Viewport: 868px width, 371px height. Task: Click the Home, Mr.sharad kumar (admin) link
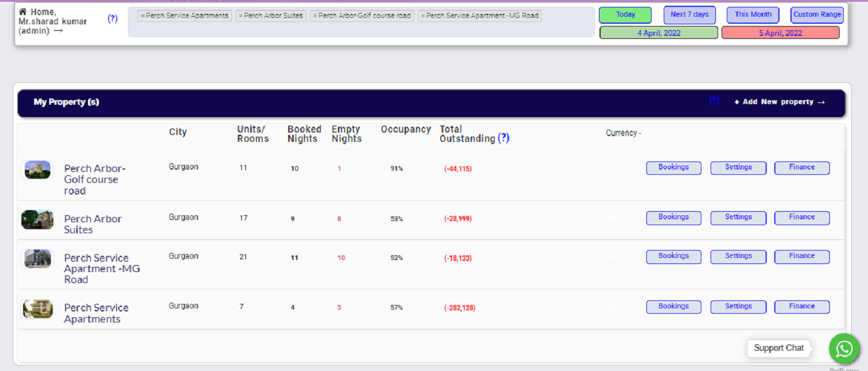[x=53, y=21]
